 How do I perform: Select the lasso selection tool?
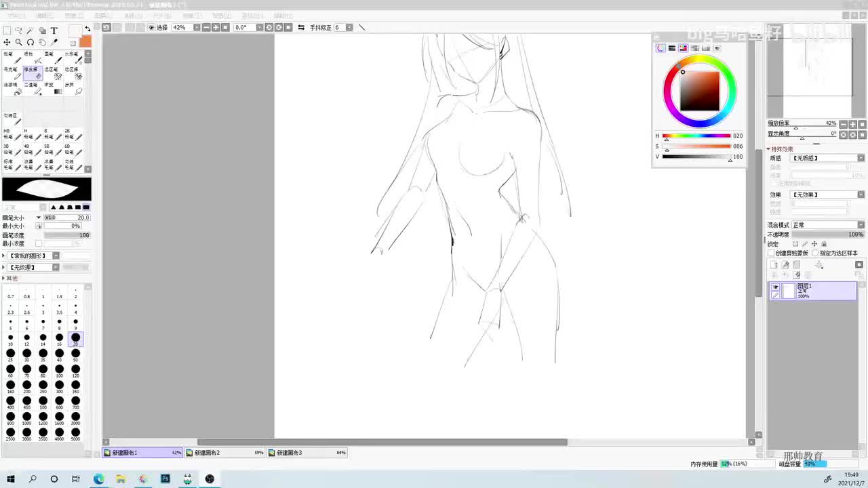point(18,30)
